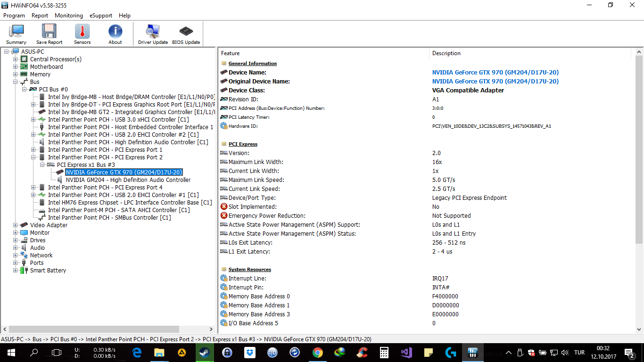The height and width of the screenshot is (362, 644).
Task: Expand the Smart Battery node
Action: coord(16,271)
